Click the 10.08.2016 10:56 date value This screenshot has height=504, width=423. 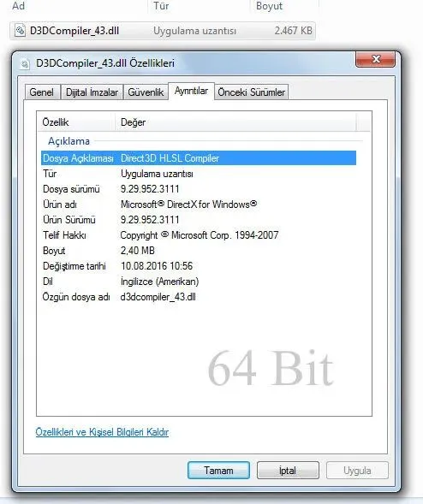157,266
